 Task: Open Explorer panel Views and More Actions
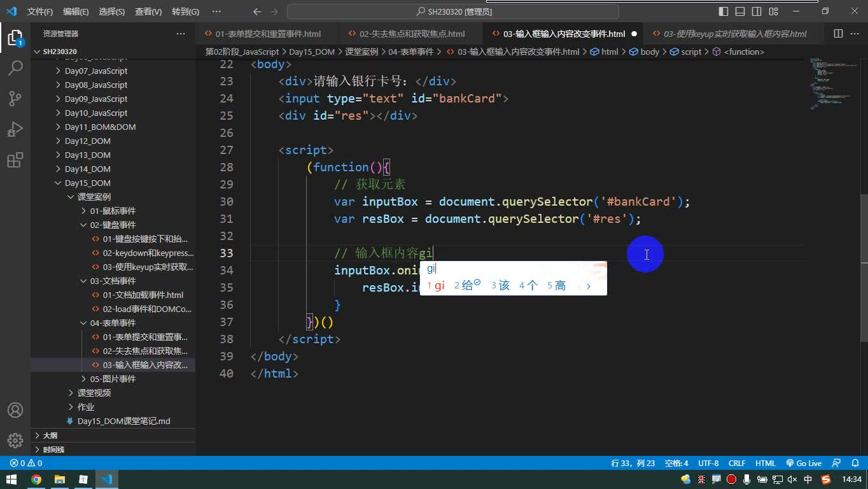(181, 34)
